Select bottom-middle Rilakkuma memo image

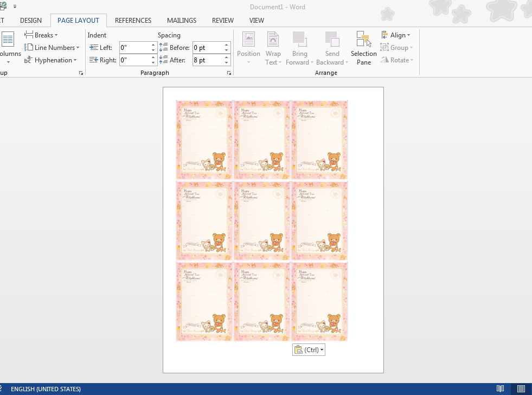(261, 301)
